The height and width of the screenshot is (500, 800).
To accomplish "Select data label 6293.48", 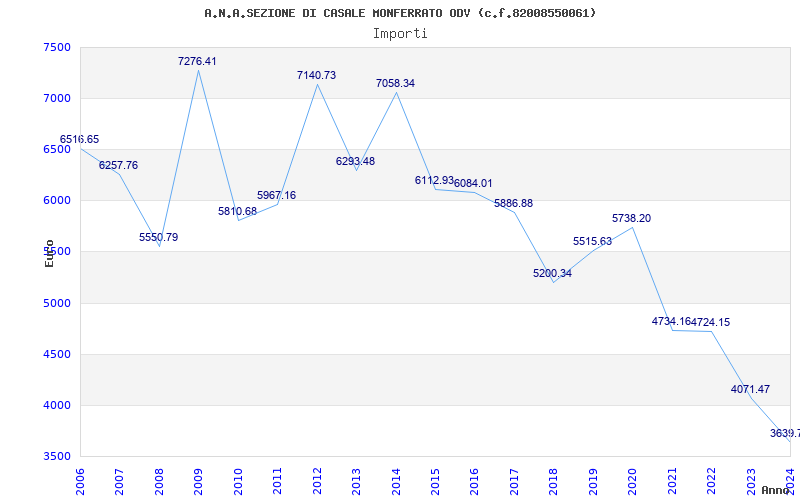I will (x=355, y=161).
